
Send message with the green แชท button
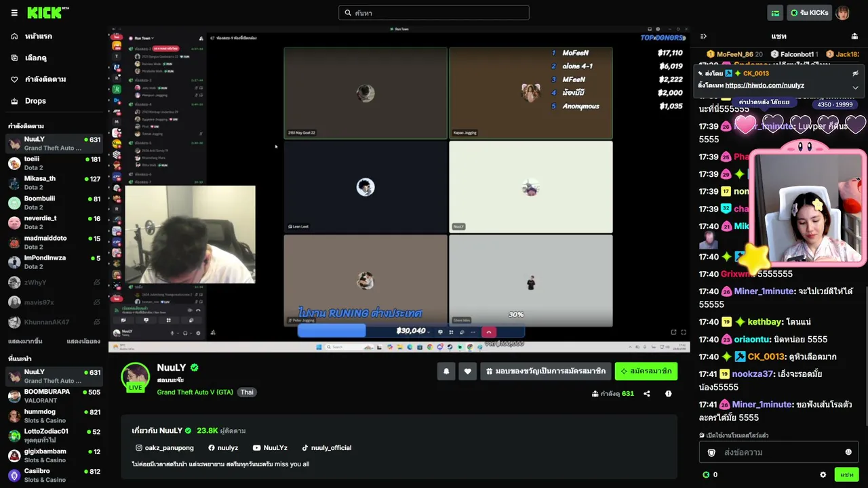point(847,474)
